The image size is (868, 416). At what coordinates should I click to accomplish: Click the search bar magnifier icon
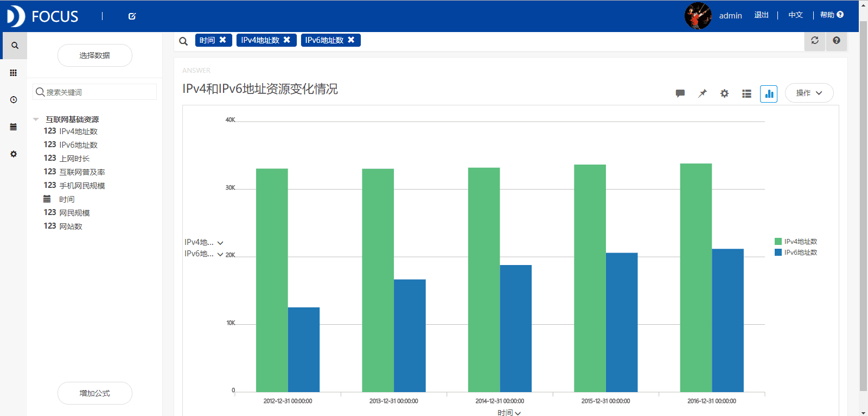(183, 41)
